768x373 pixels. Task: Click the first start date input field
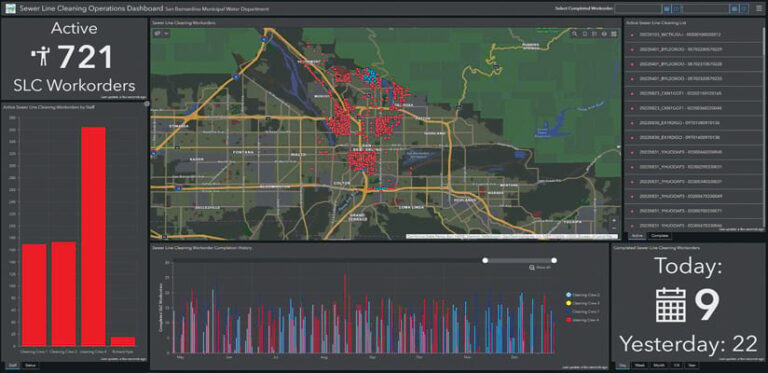click(x=638, y=8)
